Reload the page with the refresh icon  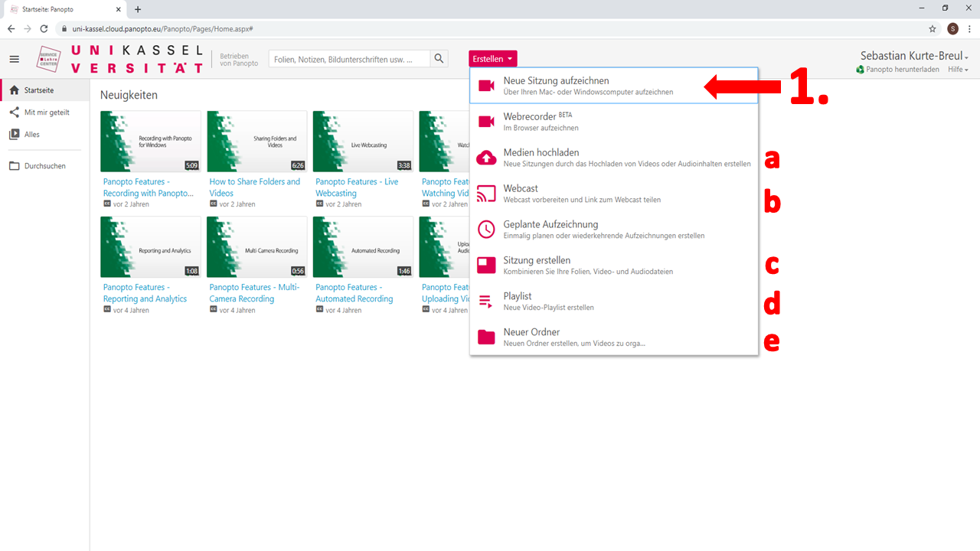pyautogui.click(x=44, y=28)
